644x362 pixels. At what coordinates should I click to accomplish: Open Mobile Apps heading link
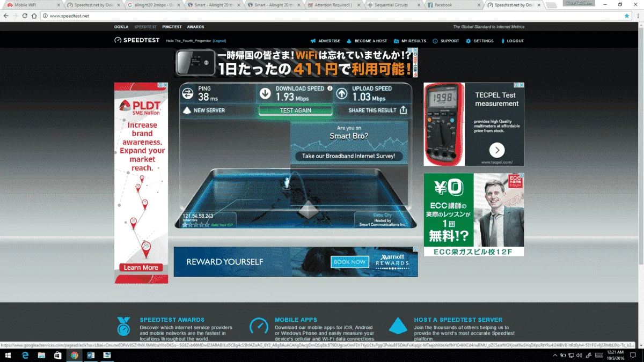[x=296, y=320]
